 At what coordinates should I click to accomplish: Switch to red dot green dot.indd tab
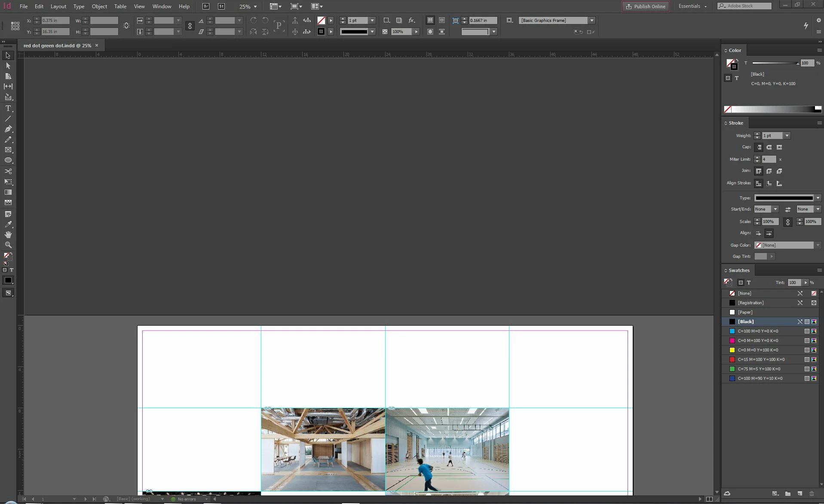pos(57,46)
